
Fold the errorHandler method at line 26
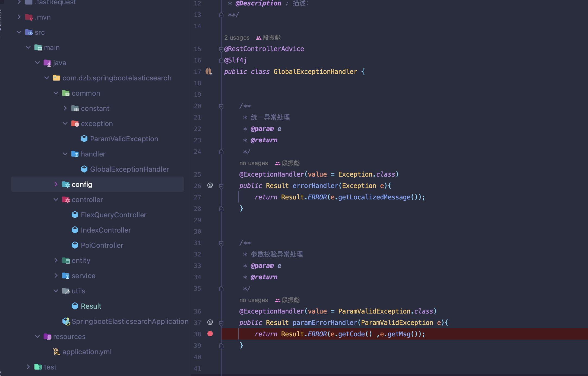click(221, 186)
